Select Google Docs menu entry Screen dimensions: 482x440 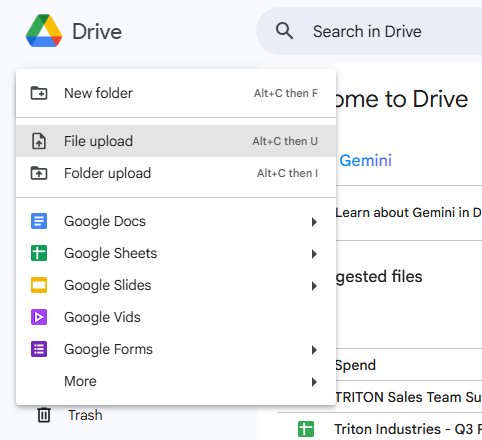[x=176, y=221]
